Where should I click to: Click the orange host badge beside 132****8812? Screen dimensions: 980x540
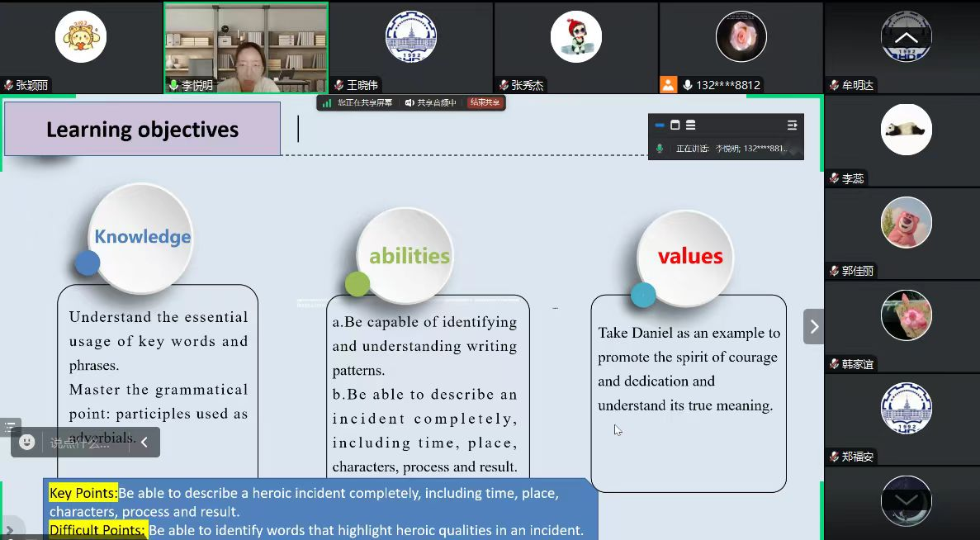pyautogui.click(x=669, y=85)
